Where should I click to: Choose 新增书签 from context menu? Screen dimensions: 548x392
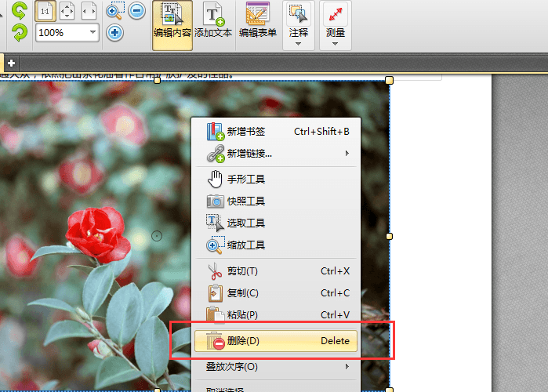click(276, 132)
